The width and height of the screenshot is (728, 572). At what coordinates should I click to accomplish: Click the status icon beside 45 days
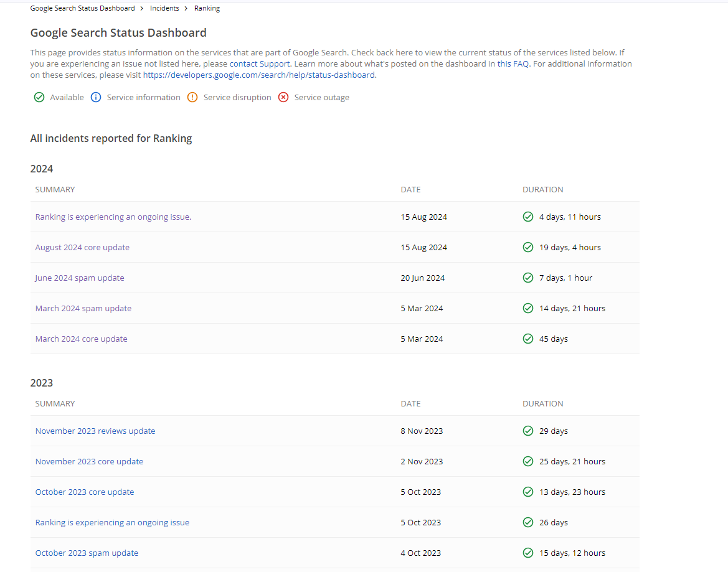528,339
